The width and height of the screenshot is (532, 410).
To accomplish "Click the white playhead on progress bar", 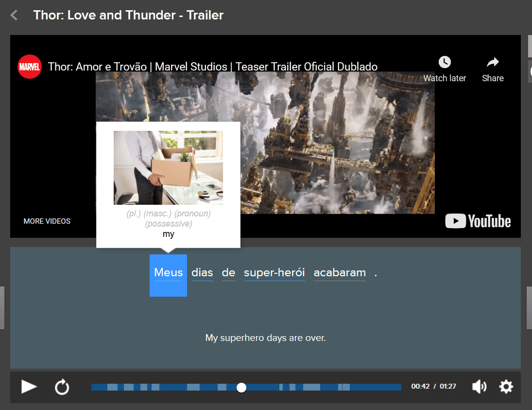I will point(241,387).
